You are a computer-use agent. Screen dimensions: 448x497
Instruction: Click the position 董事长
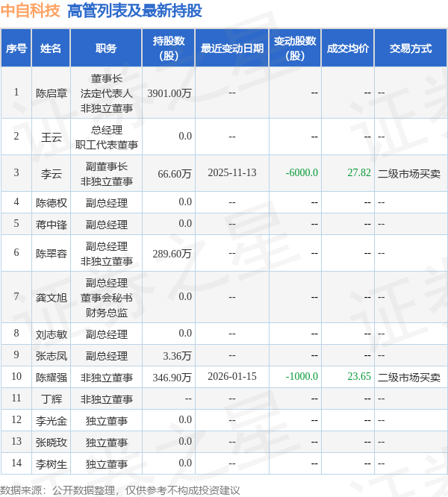pos(107,78)
